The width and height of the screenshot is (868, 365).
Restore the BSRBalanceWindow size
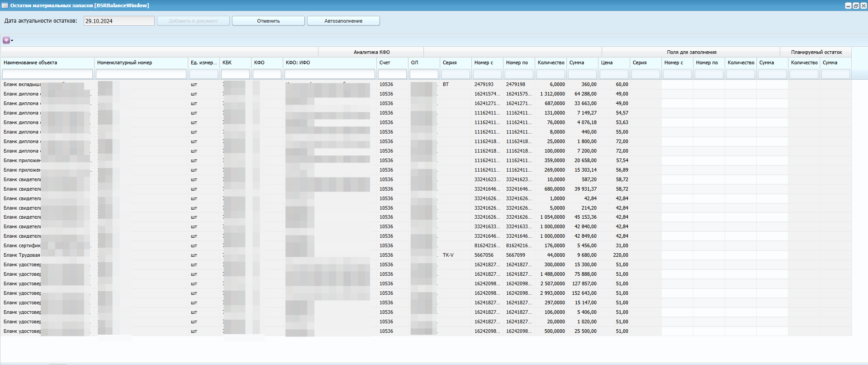(x=856, y=5)
